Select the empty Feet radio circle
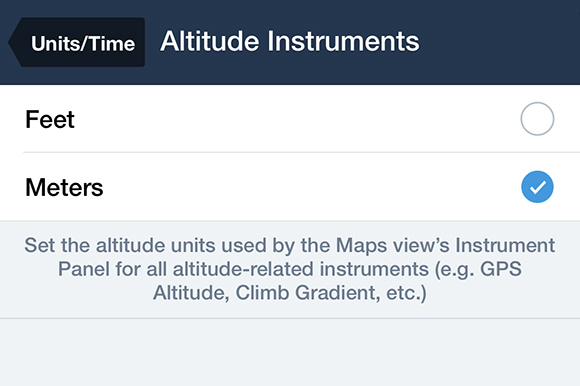This screenshot has height=386, width=580. (537, 119)
